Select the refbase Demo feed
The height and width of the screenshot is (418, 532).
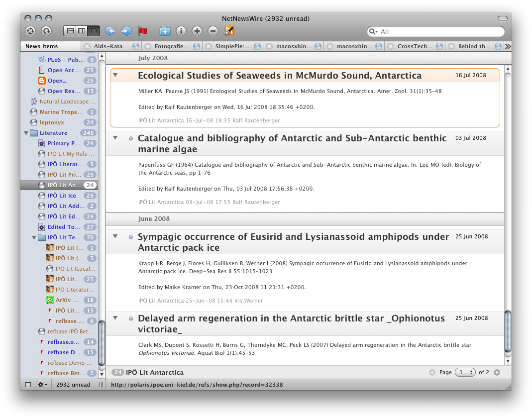(x=59, y=363)
